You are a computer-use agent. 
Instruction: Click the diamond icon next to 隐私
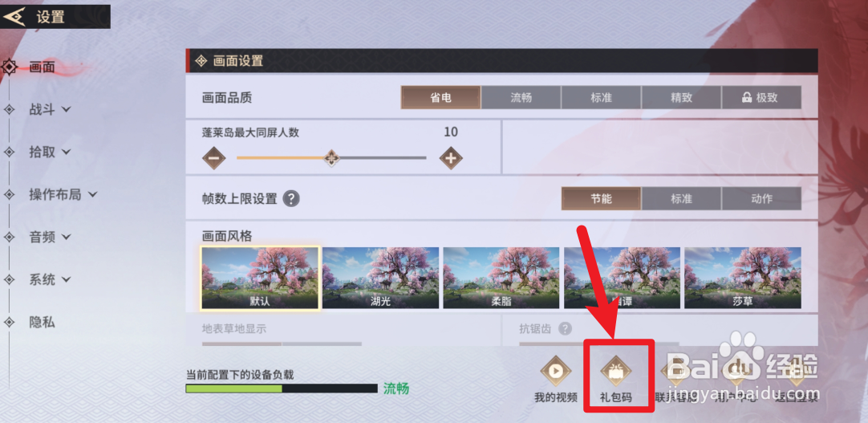(10, 322)
